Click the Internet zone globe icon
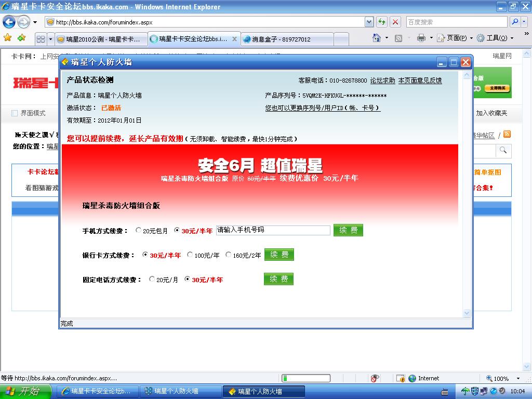Viewport: 532px width, 399px height. (412, 378)
